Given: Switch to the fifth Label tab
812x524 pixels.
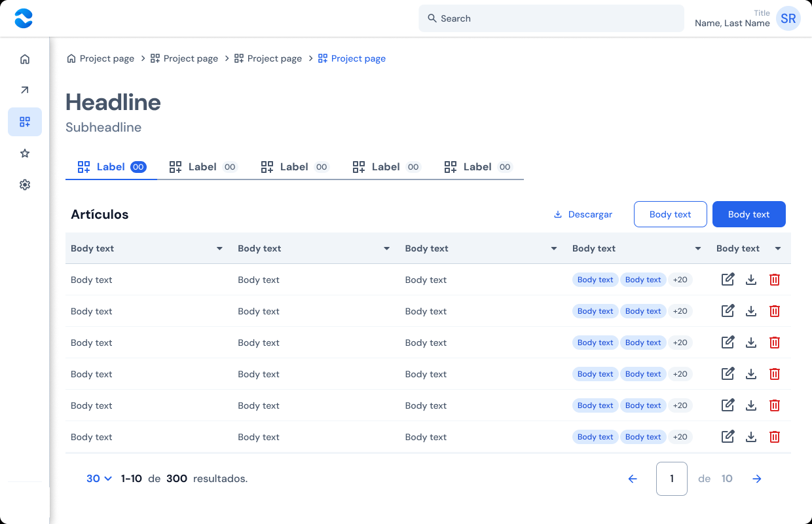Looking at the screenshot, I should pyautogui.click(x=478, y=167).
